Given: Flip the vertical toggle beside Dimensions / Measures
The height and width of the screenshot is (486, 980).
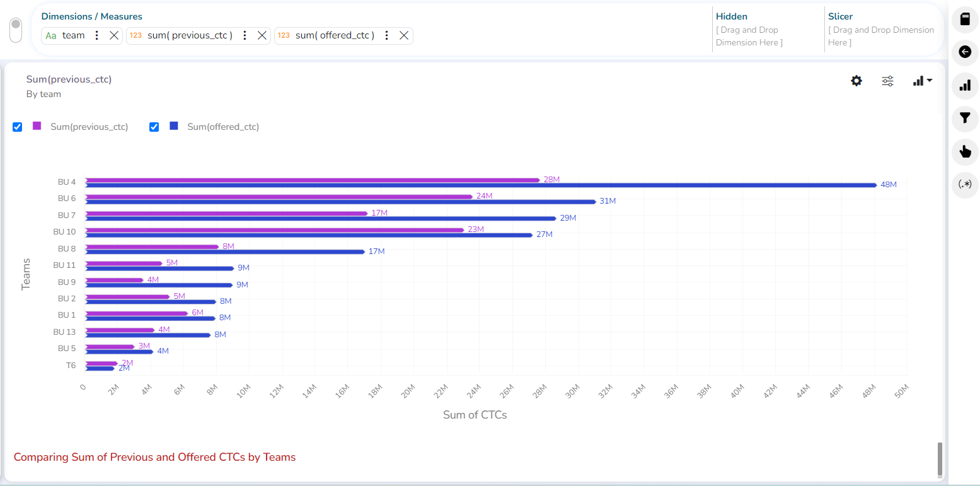Looking at the screenshot, I should (x=16, y=30).
